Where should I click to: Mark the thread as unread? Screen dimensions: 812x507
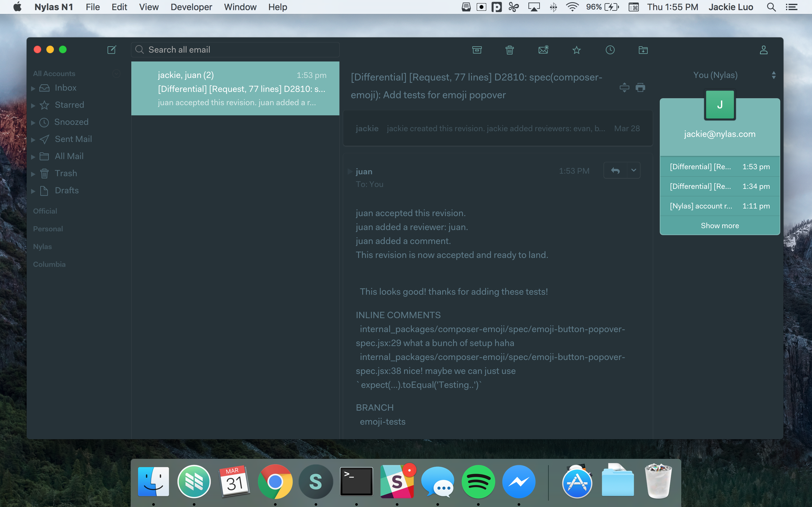[543, 50]
